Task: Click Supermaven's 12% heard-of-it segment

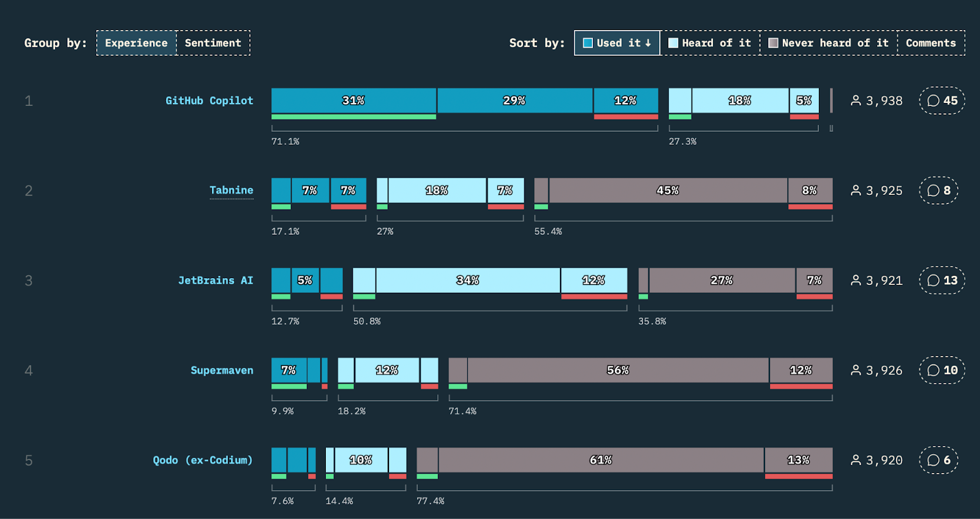Action: coord(387,370)
